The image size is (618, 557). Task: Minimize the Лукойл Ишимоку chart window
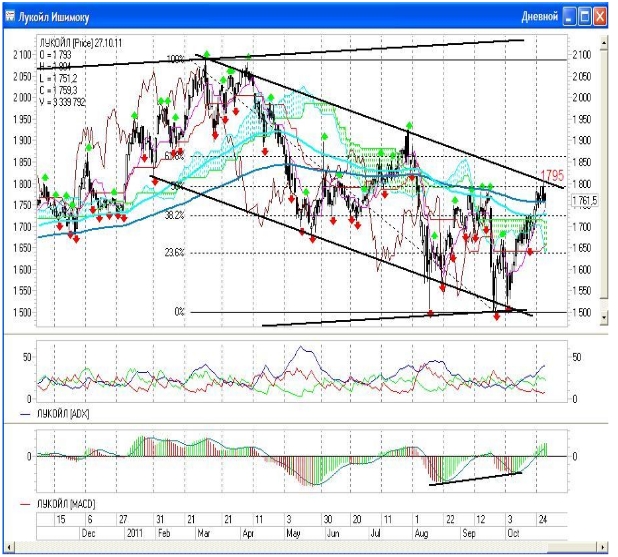tap(569, 17)
